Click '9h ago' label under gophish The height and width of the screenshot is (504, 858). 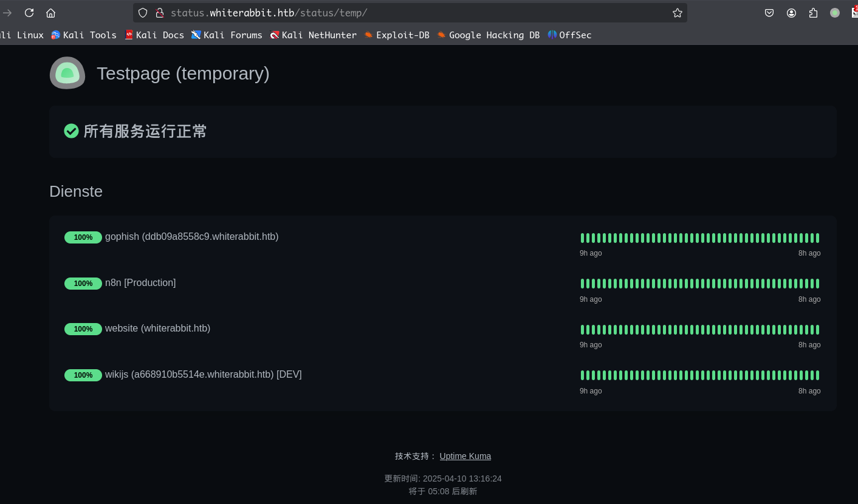(x=591, y=253)
